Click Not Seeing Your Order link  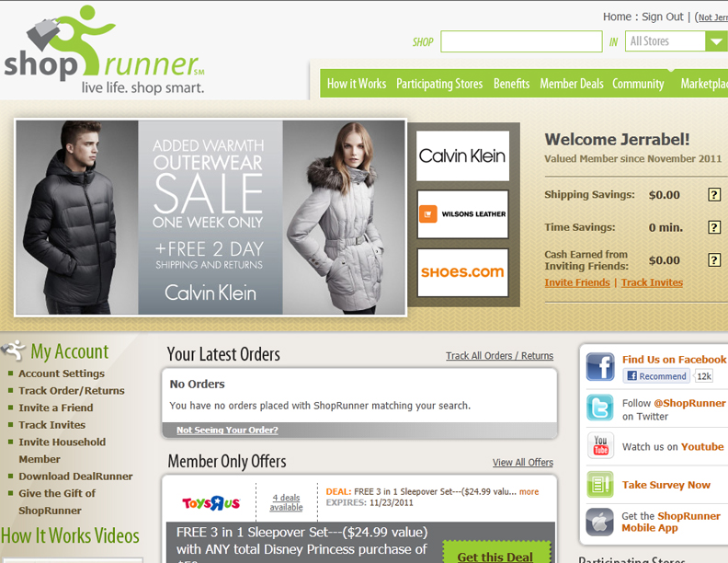click(x=227, y=431)
